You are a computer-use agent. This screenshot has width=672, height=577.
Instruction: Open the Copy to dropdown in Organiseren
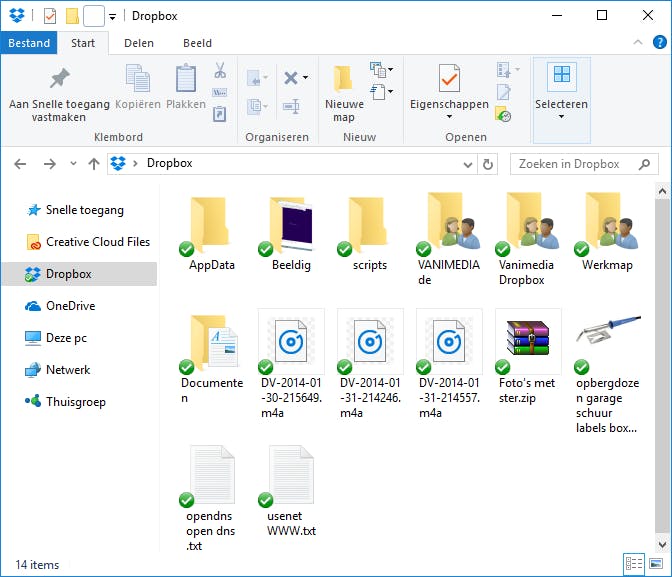click(x=258, y=106)
